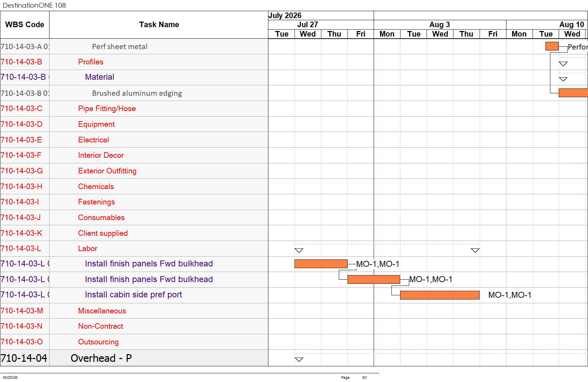Click the WBS Code column header
The width and height of the screenshot is (588, 382).
pos(25,25)
